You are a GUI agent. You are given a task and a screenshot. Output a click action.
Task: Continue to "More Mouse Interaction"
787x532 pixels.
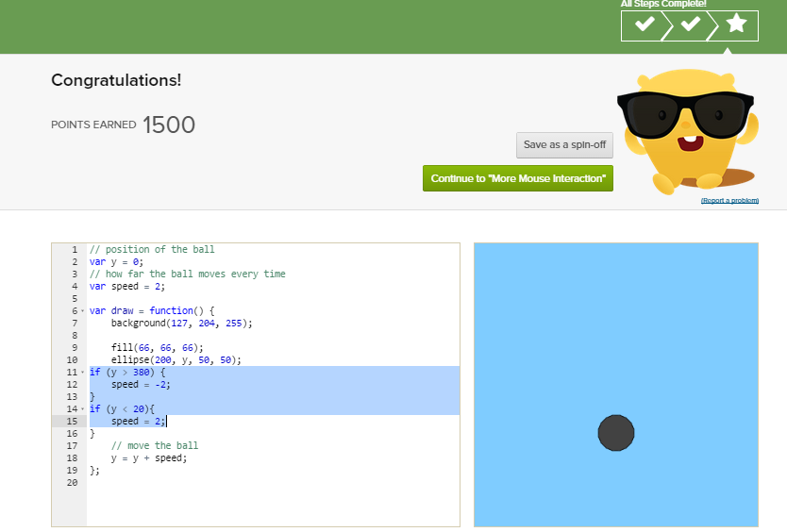[518, 178]
